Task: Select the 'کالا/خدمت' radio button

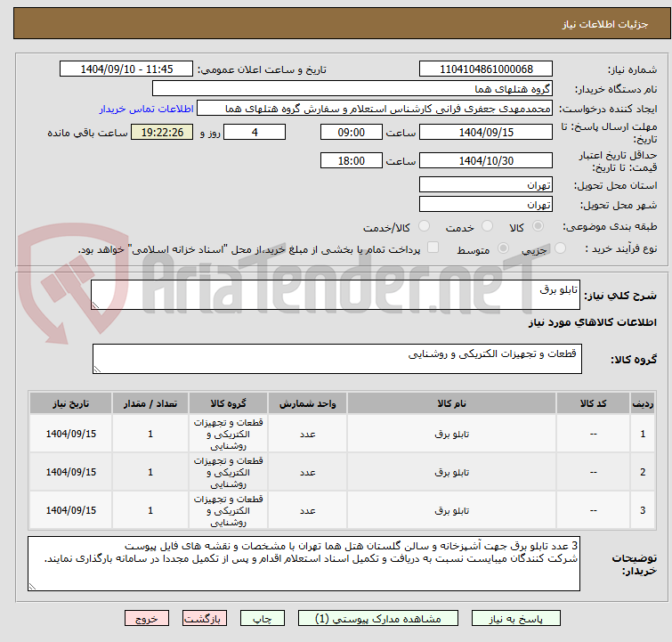Action: (x=424, y=225)
